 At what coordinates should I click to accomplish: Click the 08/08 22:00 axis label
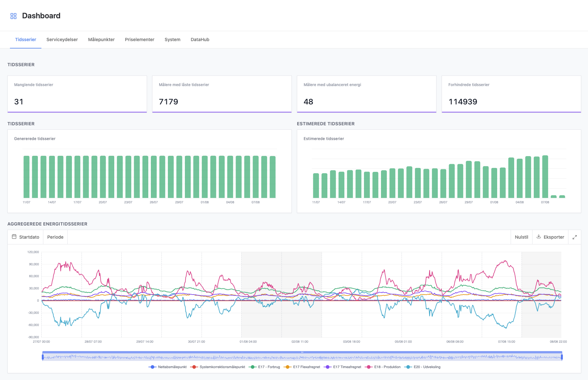tap(558, 342)
